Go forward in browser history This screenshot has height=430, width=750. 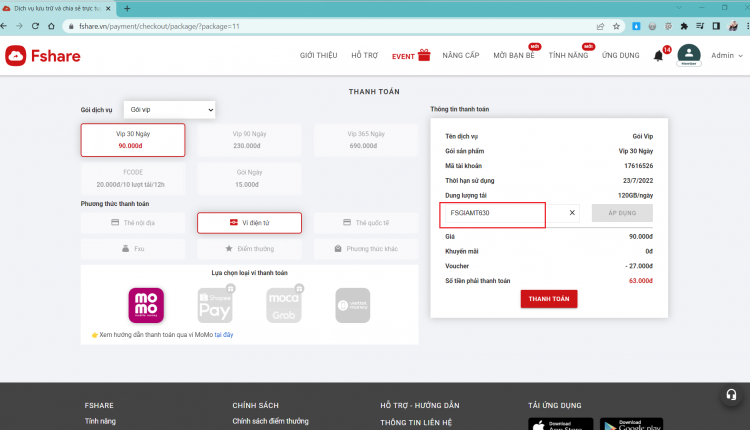(x=20, y=26)
